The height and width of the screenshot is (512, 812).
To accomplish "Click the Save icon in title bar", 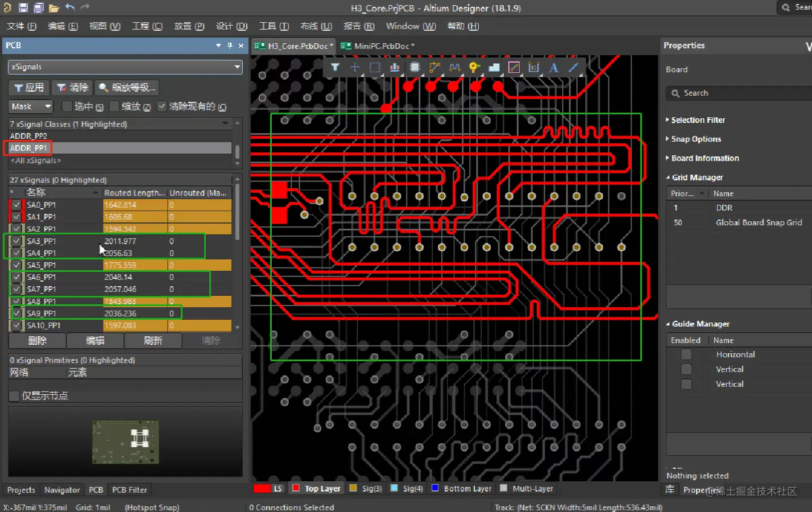I will [23, 8].
